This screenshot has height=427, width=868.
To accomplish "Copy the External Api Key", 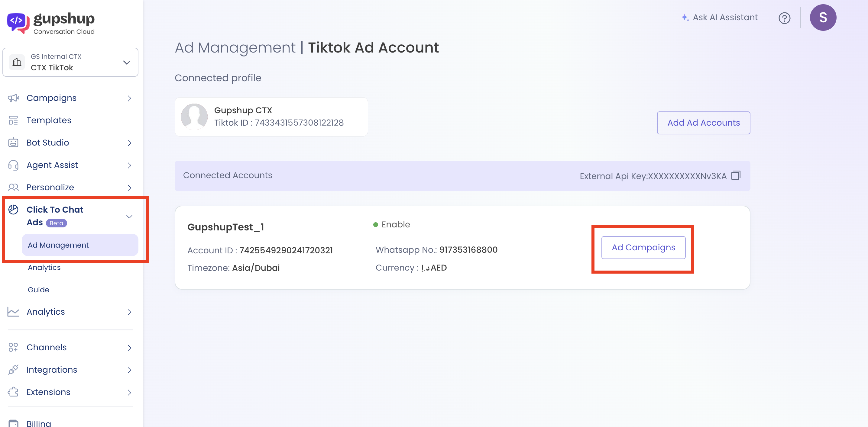I will (x=736, y=175).
